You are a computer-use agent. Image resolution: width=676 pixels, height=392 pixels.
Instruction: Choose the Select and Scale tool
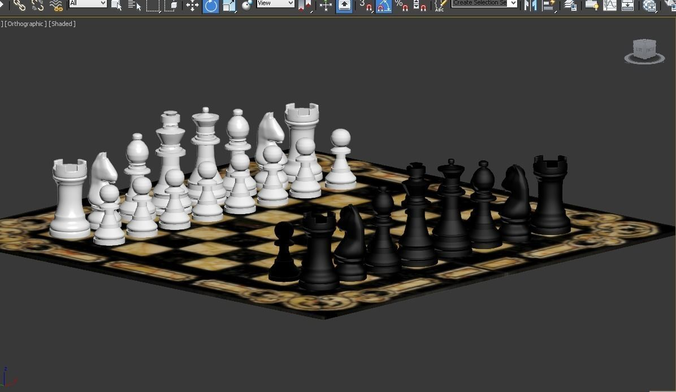pyautogui.click(x=229, y=6)
